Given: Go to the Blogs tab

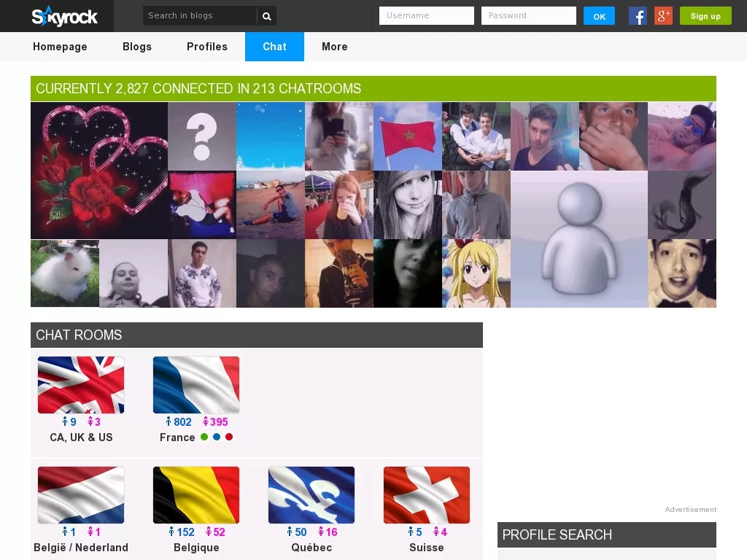Looking at the screenshot, I should 137,47.
